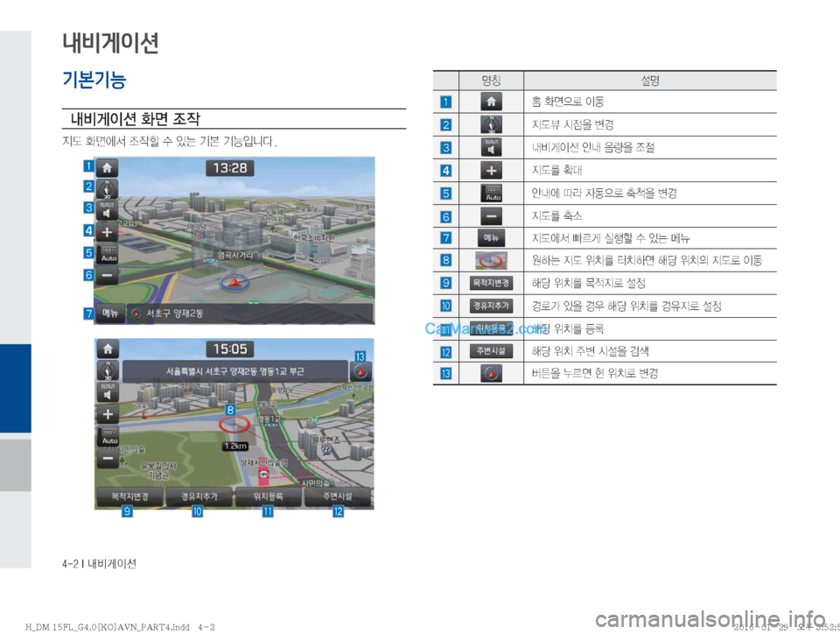
Task: Click the home icon in the 홈 화면으로 이동 row
Action: coord(491,102)
